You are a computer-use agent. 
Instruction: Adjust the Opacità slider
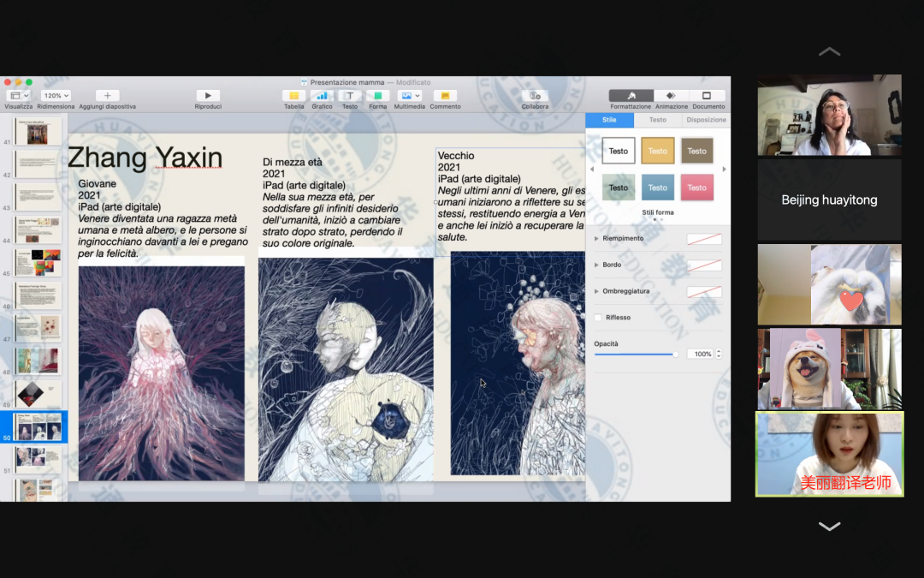point(637,354)
